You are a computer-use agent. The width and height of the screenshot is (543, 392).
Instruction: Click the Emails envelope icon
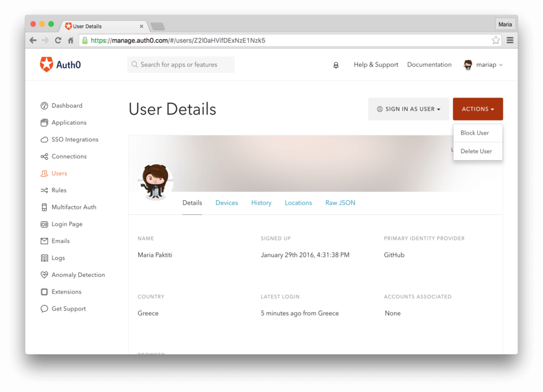[x=44, y=241]
